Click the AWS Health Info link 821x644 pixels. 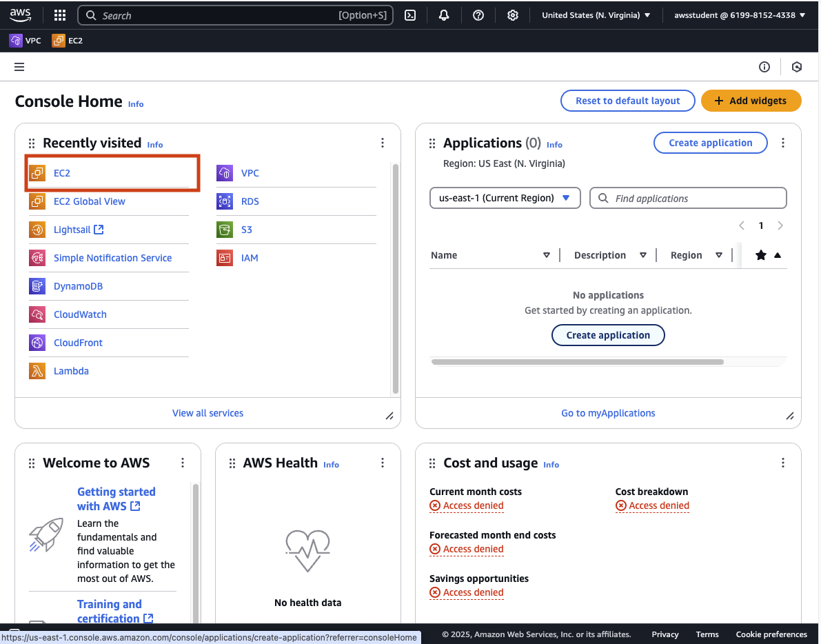331,465
